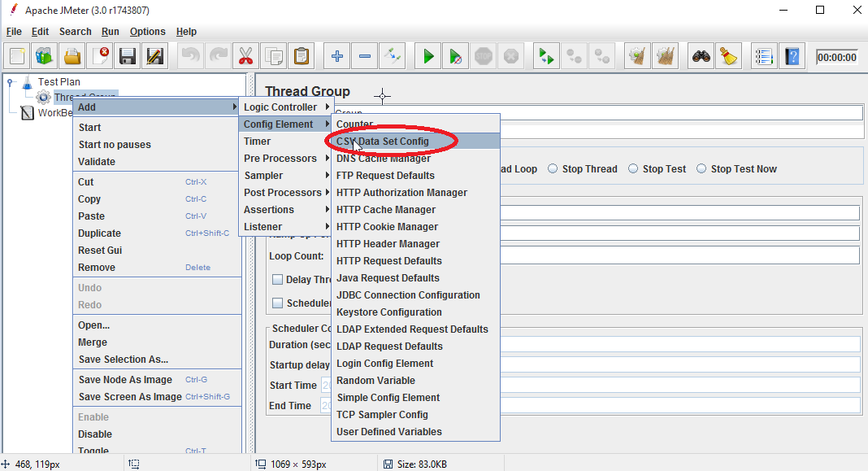The image size is (868, 471).
Task: Select the Test Plan tree node
Action: pos(59,82)
